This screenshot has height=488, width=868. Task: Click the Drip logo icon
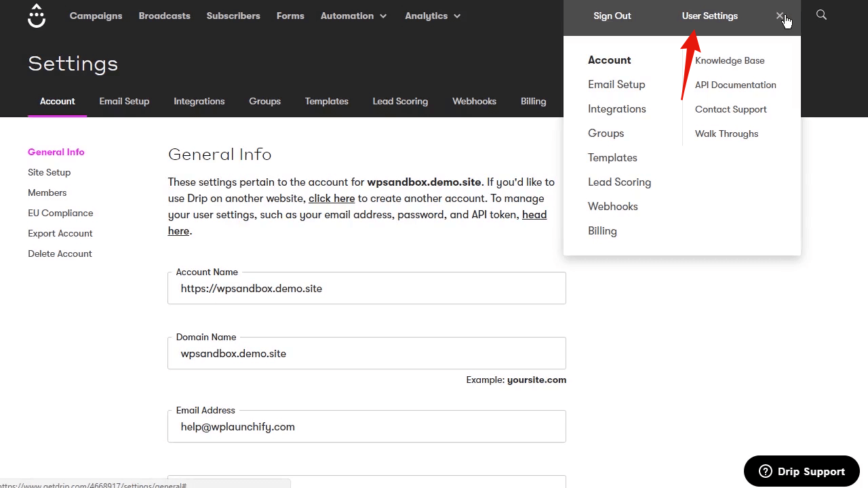point(37,16)
